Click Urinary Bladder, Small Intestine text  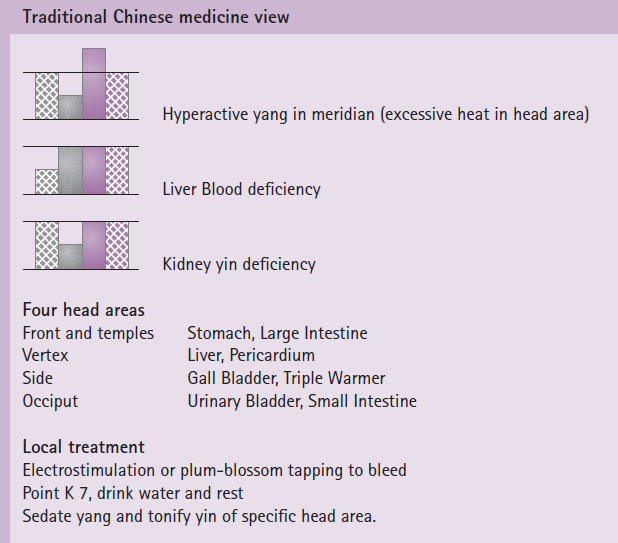(x=302, y=401)
